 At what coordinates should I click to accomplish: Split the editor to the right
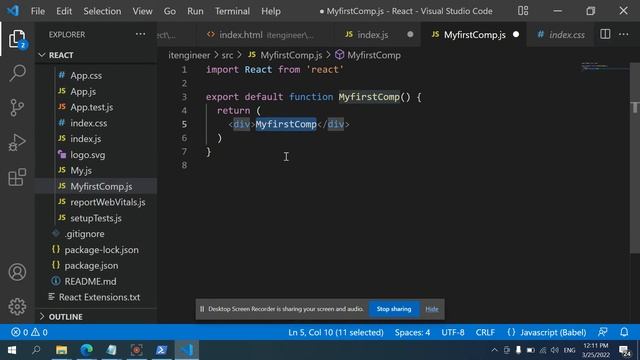pyautogui.click(x=605, y=34)
